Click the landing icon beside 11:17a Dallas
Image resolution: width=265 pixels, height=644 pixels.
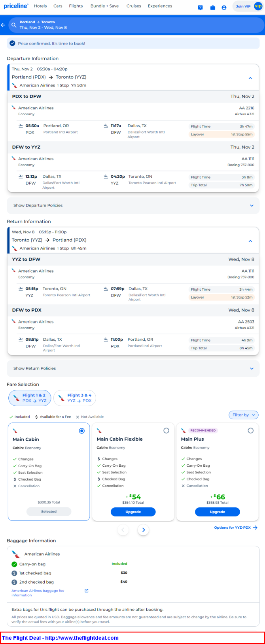click(x=106, y=126)
